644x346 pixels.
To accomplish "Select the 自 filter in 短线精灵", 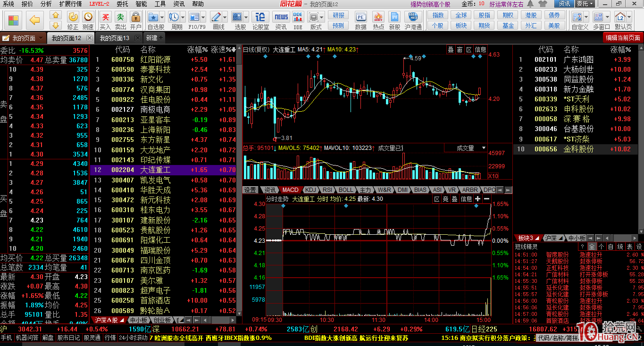I will click(610, 247).
